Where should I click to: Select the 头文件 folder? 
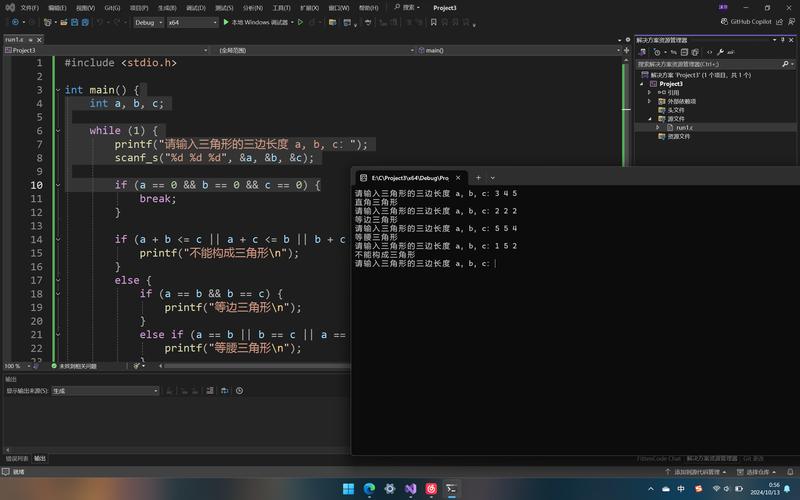click(x=676, y=110)
